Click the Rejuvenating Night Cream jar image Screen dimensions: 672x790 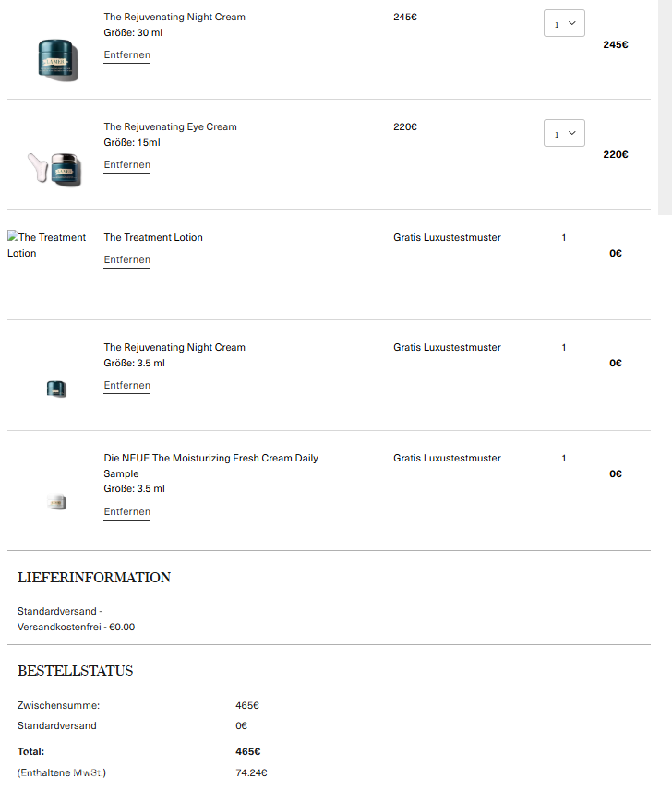click(58, 60)
